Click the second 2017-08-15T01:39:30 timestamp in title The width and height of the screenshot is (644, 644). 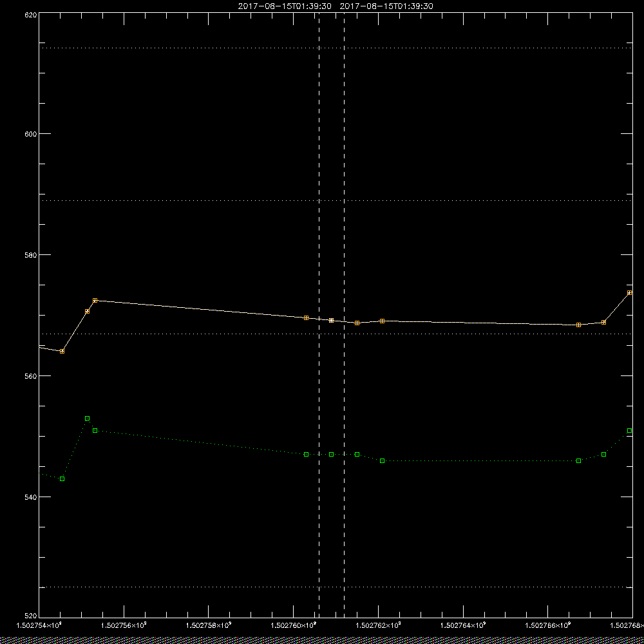point(386,6)
